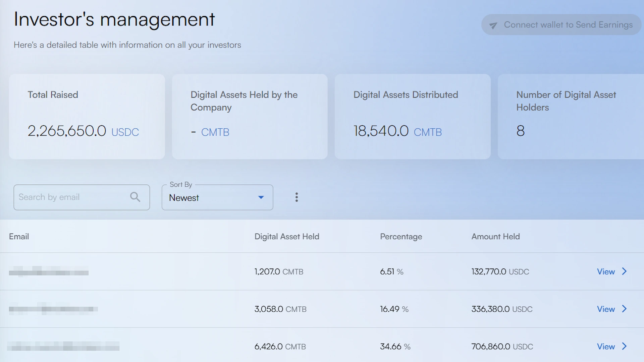Open the three-dot options menu
The image size is (644, 362).
[x=297, y=197]
